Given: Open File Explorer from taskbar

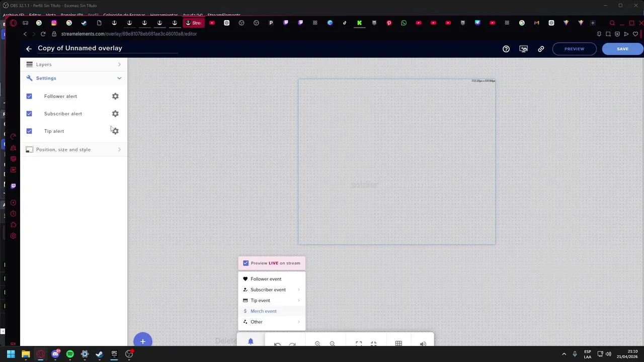Looking at the screenshot, I should click(26, 354).
